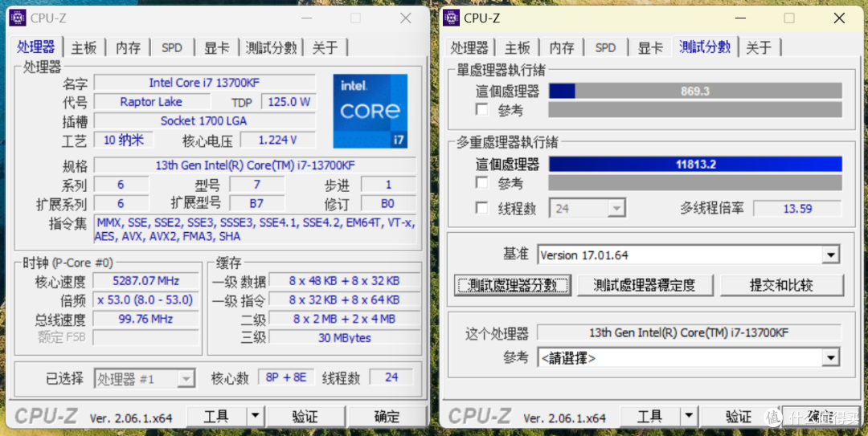Click 提交和比较 button
Viewport: 868px width, 436px height.
(x=782, y=286)
